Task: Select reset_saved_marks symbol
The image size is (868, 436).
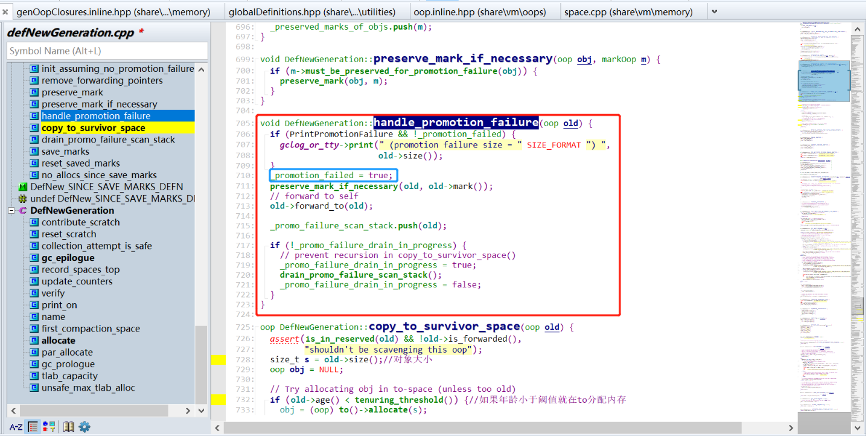Action: 81,163
